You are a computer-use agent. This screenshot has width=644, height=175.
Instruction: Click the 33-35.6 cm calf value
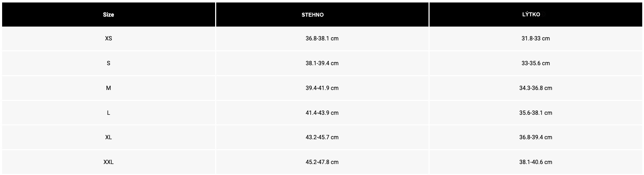[x=536, y=63]
